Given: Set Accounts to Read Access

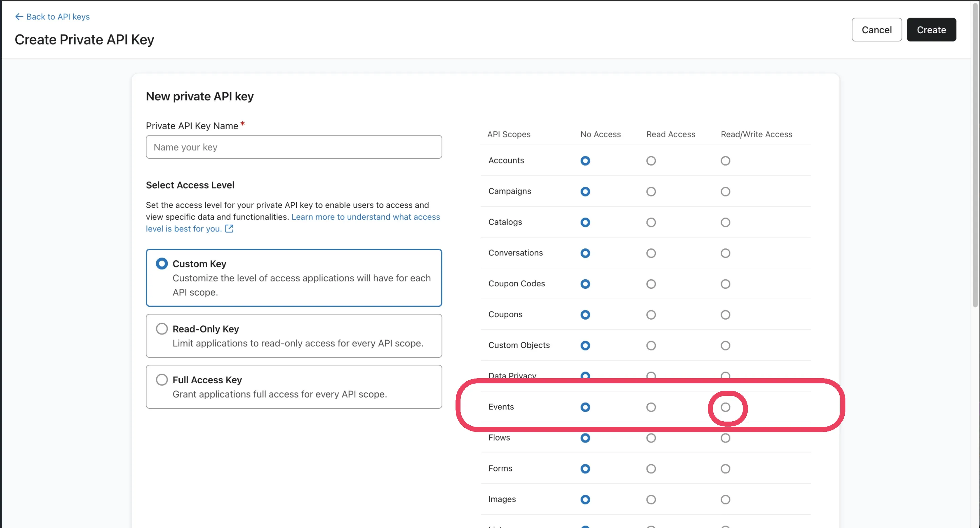Looking at the screenshot, I should tap(651, 161).
